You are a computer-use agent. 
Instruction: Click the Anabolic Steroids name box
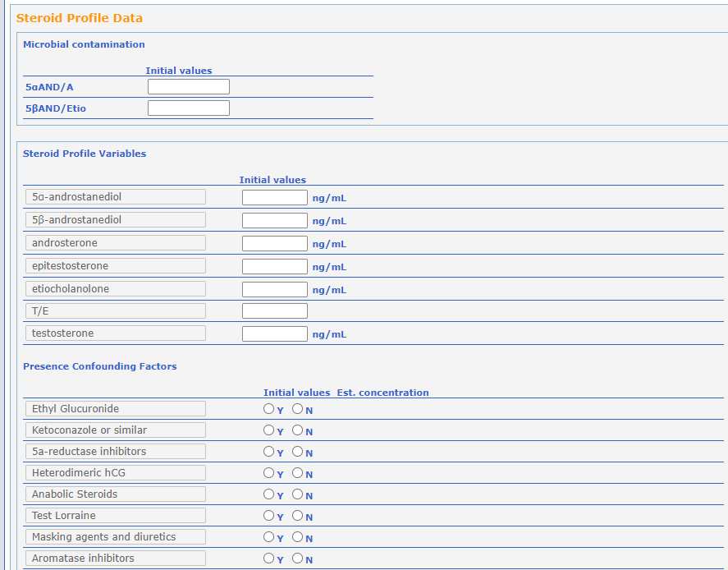(116, 494)
